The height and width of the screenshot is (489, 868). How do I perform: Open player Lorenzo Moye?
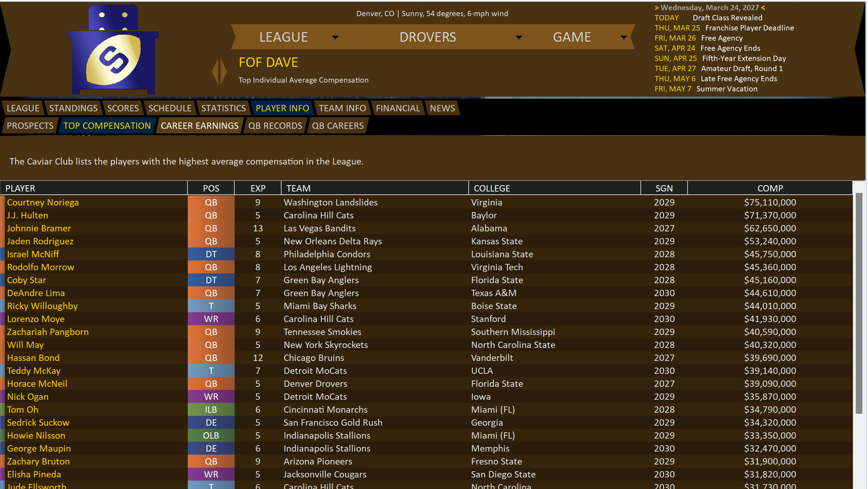click(x=36, y=319)
